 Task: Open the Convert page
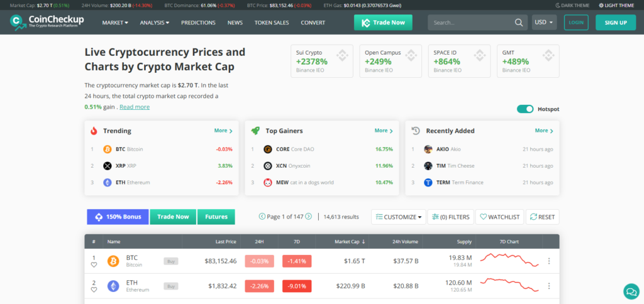tap(313, 23)
